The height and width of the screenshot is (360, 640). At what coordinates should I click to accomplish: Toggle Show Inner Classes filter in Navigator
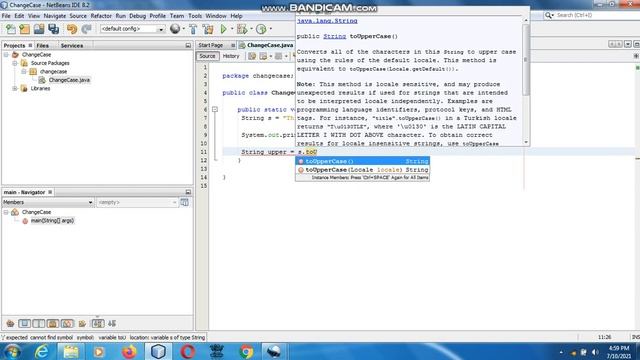pyautogui.click(x=67, y=324)
